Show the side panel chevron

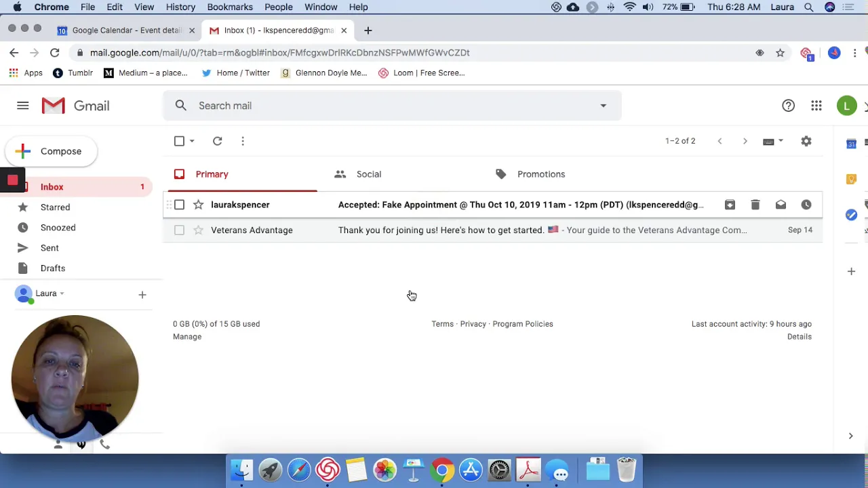(850, 436)
